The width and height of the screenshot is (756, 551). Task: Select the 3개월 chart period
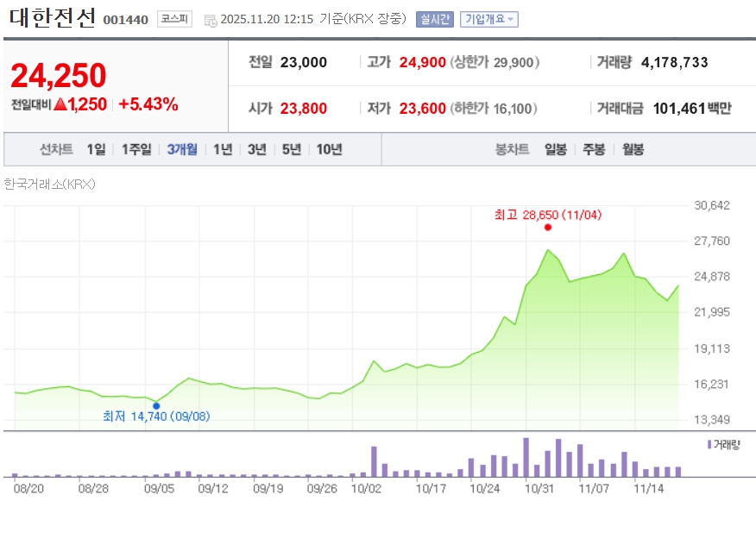[182, 149]
